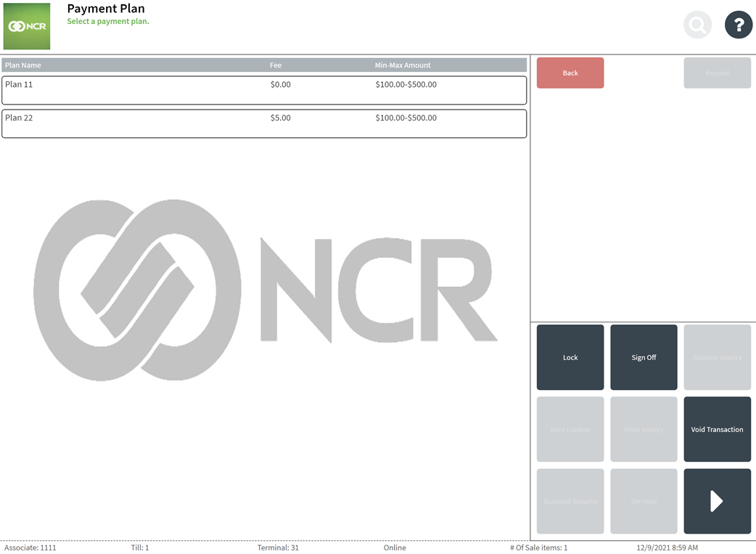The height and width of the screenshot is (554, 756).
Task: Click the Online status in status bar
Action: pos(395,547)
